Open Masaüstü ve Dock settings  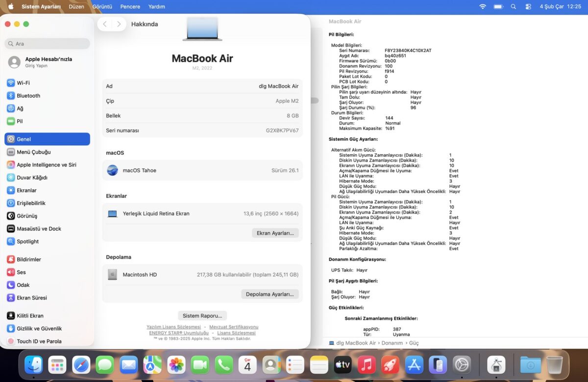47,228
